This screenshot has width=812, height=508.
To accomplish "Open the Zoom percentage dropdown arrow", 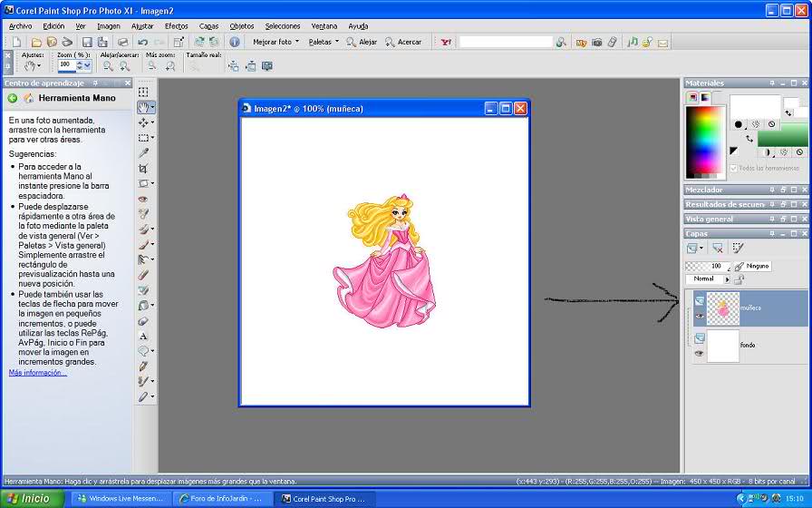I will 88,64.
